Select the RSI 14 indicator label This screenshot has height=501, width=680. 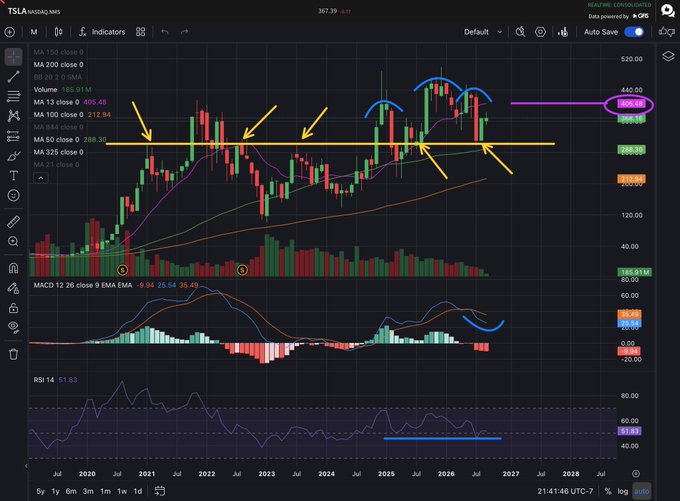tap(43, 380)
